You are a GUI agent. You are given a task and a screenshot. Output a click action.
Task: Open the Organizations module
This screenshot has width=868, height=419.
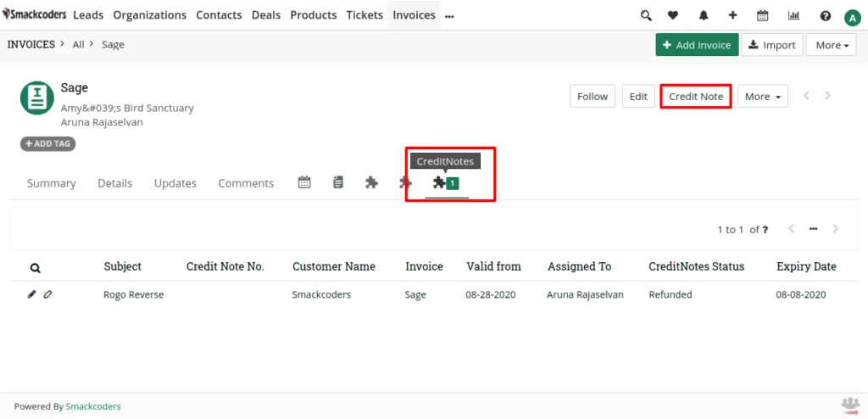[149, 15]
